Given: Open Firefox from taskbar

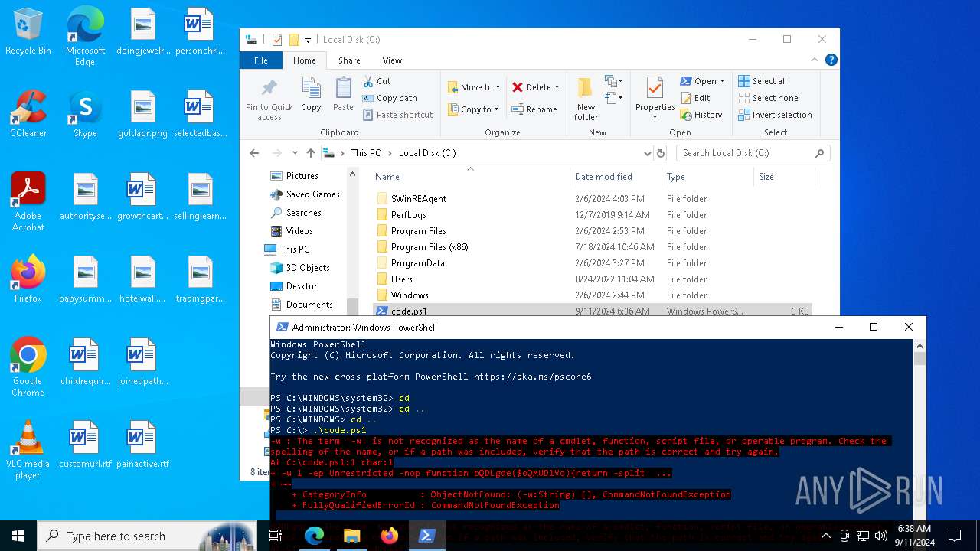Looking at the screenshot, I should pyautogui.click(x=390, y=536).
